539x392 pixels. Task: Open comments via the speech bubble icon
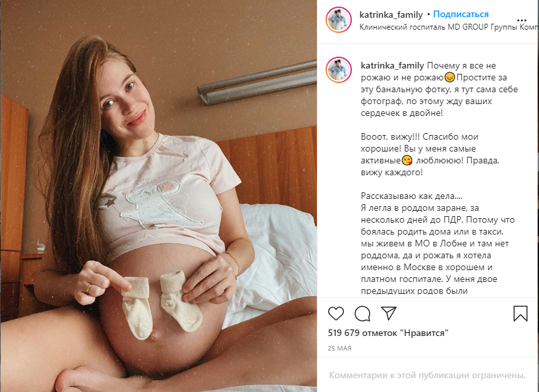(x=362, y=314)
